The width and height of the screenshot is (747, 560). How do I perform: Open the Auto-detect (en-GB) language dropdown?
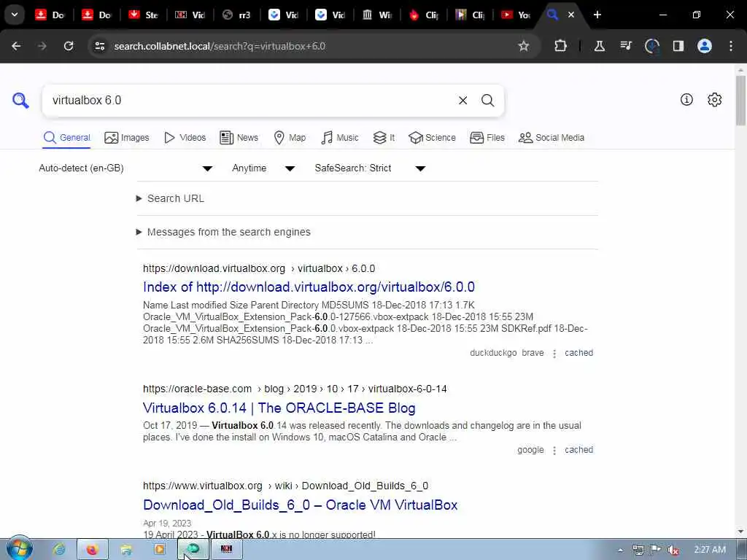(125, 168)
